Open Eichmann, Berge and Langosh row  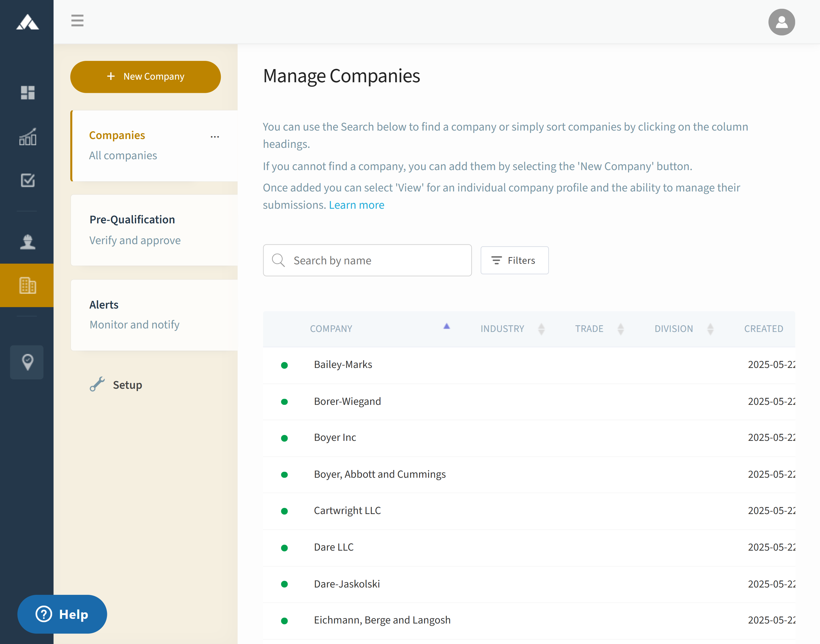[529, 621]
